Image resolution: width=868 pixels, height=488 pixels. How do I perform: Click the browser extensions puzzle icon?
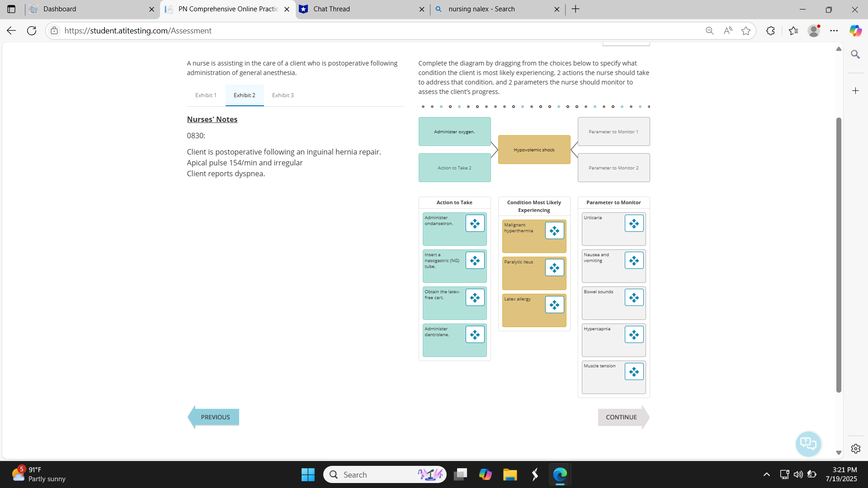[770, 30]
